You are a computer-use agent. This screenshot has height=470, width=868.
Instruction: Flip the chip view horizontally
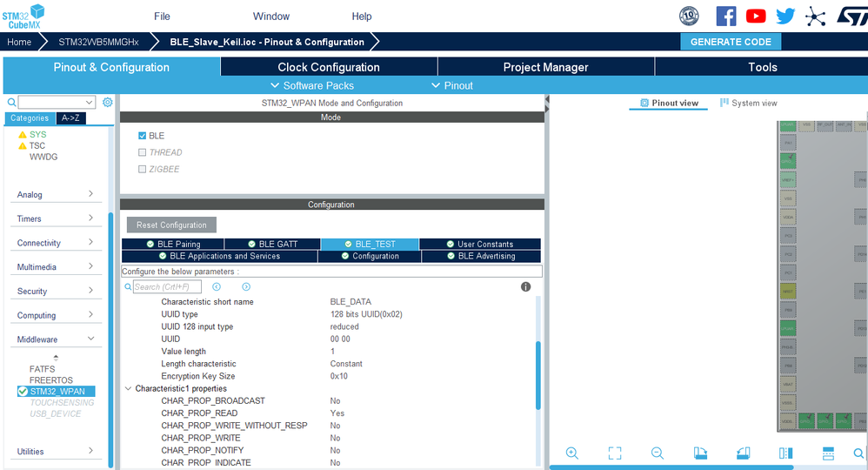pyautogui.click(x=785, y=453)
